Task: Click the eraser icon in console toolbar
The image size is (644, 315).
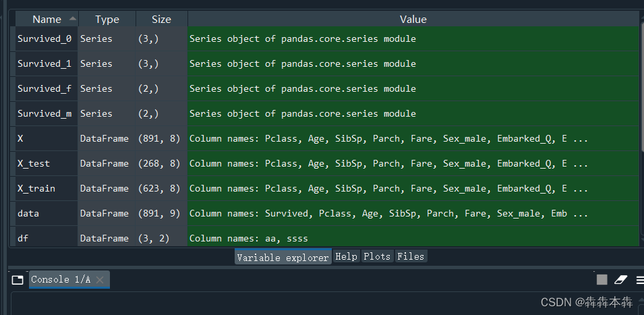Action: tap(620, 280)
